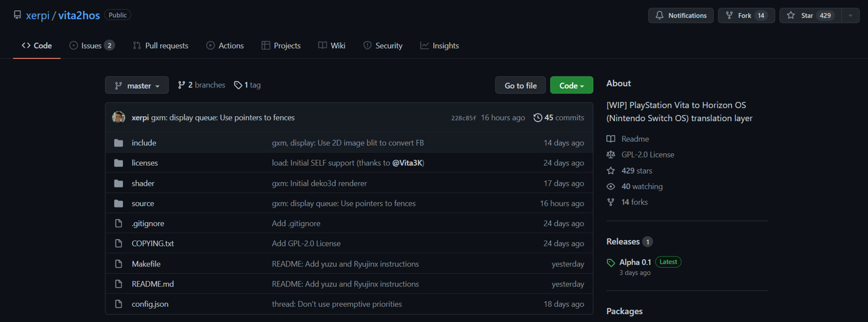868x322 pixels.
Task: Open the Alpha 0.1 release
Action: pos(635,262)
